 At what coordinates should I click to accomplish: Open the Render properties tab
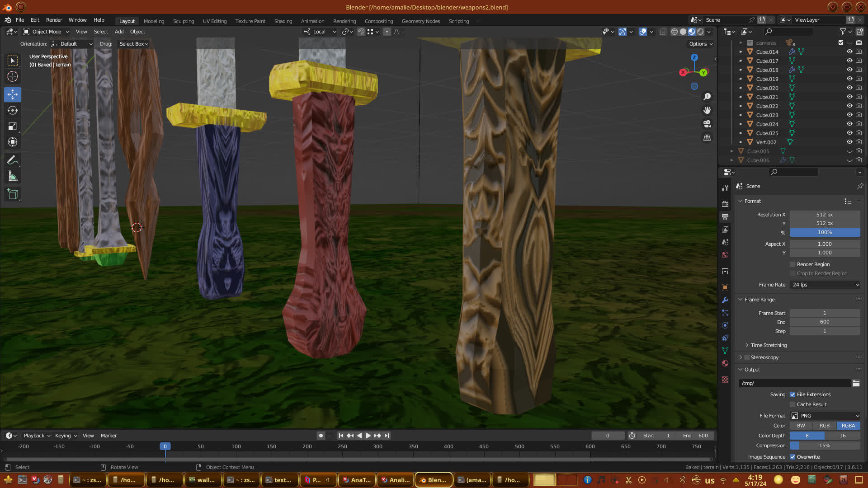pyautogui.click(x=725, y=204)
